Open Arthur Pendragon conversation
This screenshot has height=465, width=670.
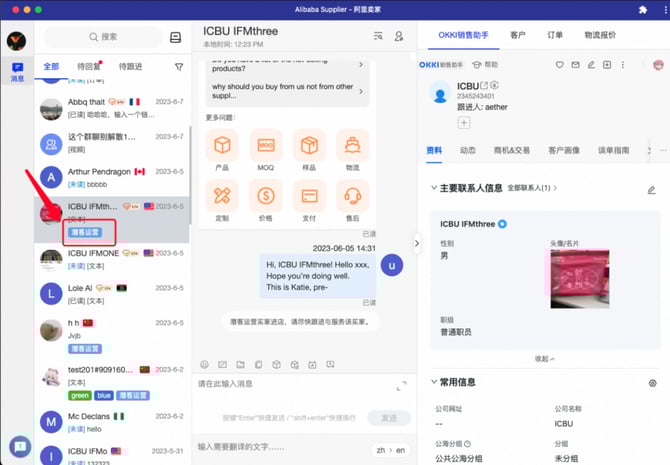[112, 178]
